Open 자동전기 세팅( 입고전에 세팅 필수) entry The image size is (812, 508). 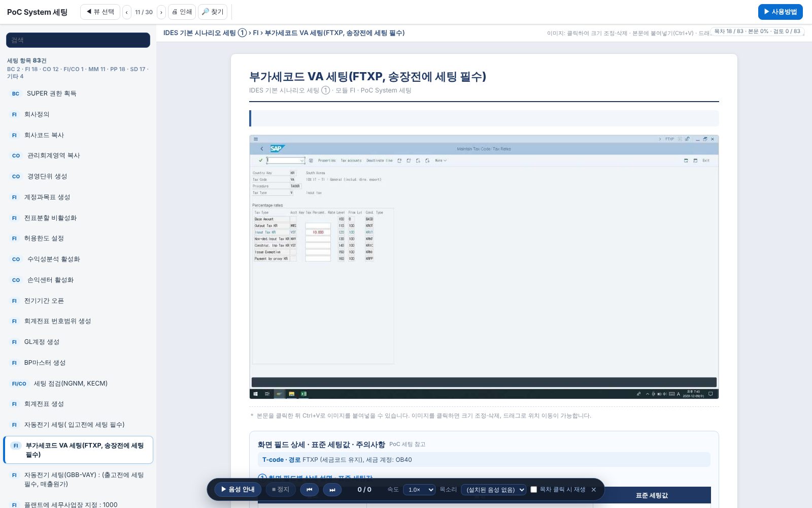coord(78,425)
